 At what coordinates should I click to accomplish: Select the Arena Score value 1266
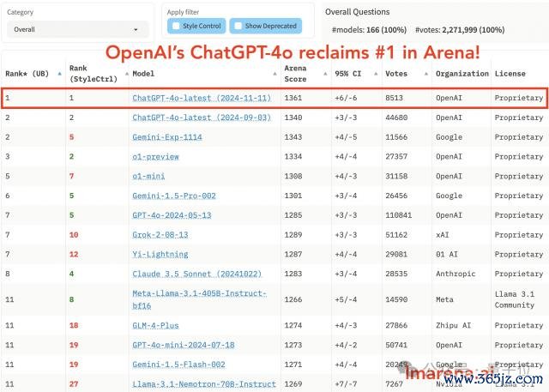[293, 299]
